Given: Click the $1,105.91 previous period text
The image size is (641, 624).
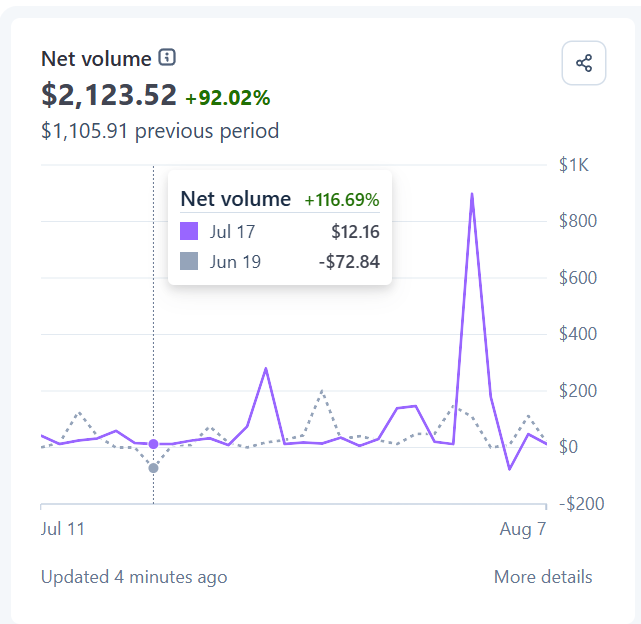Looking at the screenshot, I should point(160,131).
